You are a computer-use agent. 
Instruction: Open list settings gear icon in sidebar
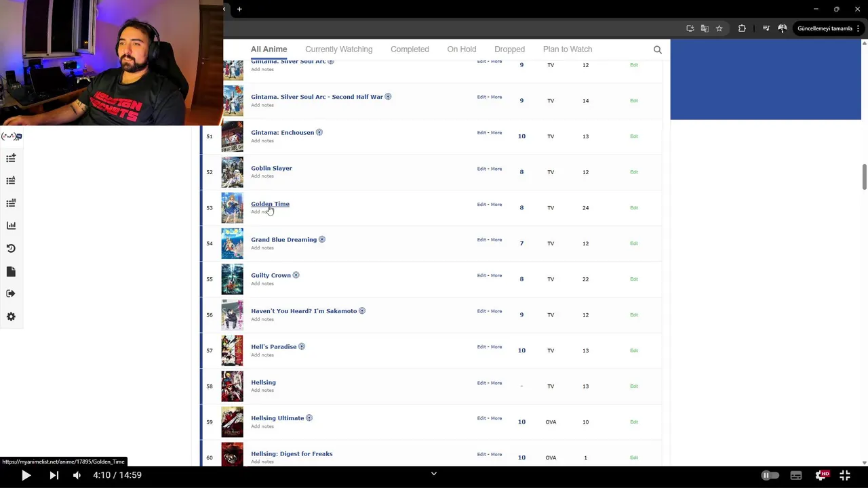pos(11,317)
